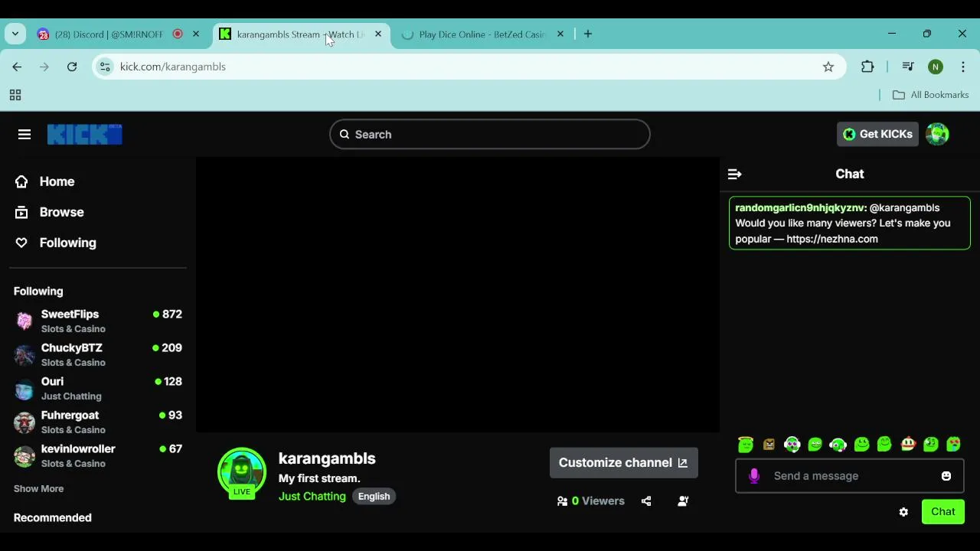The width and height of the screenshot is (980, 551).
Task: Close the Discord tab
Action: [196, 34]
